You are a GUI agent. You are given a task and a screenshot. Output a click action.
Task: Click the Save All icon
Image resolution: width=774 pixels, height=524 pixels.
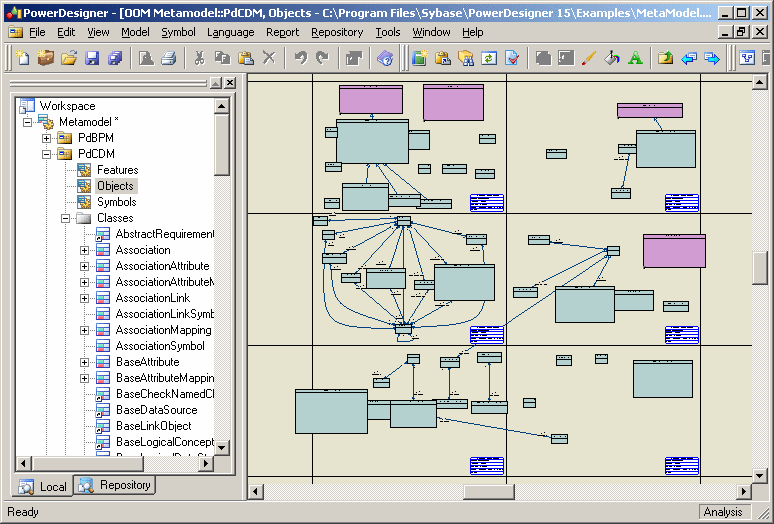(115, 58)
